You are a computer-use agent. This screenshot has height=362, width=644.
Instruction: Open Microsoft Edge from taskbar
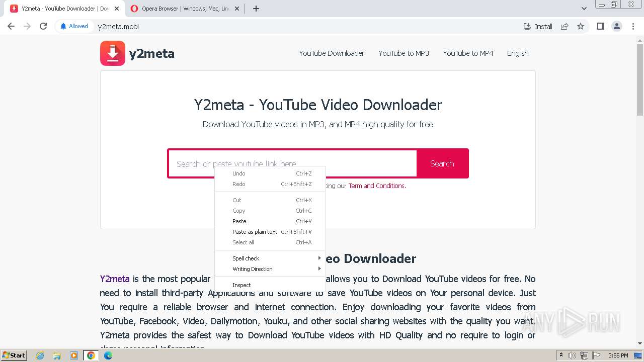(108, 355)
